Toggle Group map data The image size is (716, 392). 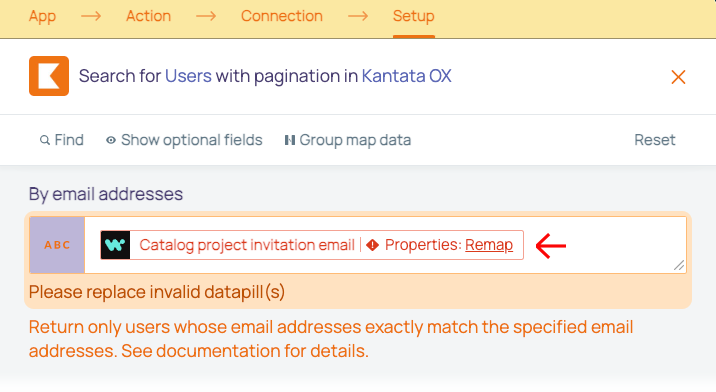[347, 140]
